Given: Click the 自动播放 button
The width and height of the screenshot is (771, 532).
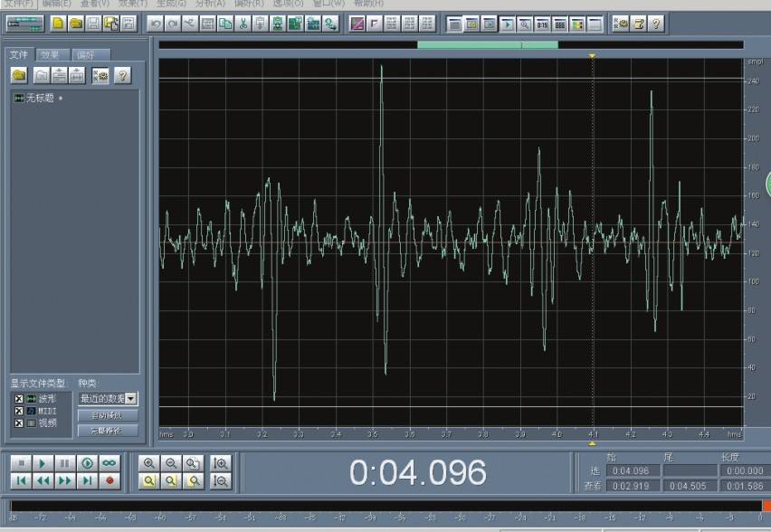Looking at the screenshot, I should (108, 415).
